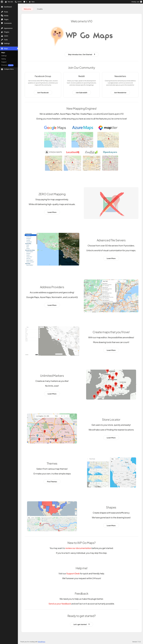
Task: Click Learn More under Unlimited Markers
Action: (52, 394)
